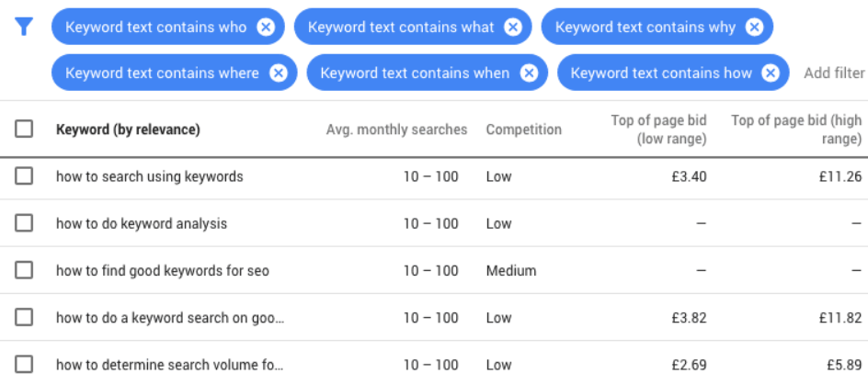868x385 pixels.
Task: Toggle the select-all keywords header checkbox
Action: pyautogui.click(x=24, y=130)
